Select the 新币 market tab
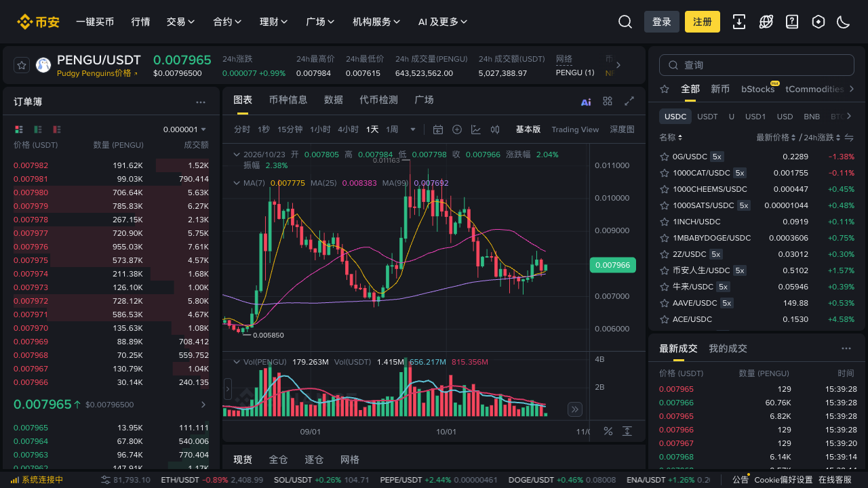868x488 pixels. pyautogui.click(x=720, y=89)
